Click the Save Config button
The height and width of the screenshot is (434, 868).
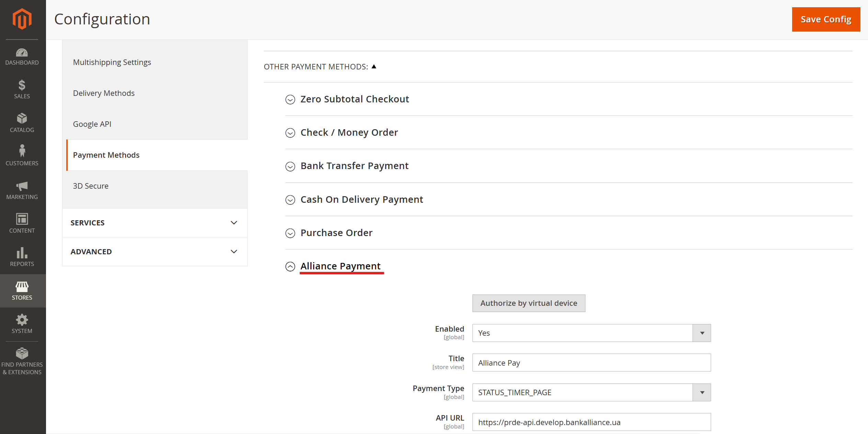point(826,20)
